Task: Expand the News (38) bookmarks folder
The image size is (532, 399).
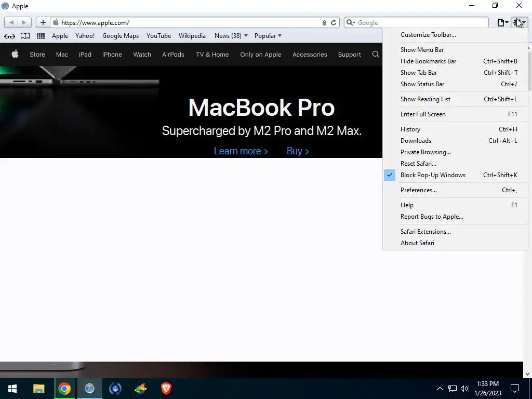Action: (231, 36)
